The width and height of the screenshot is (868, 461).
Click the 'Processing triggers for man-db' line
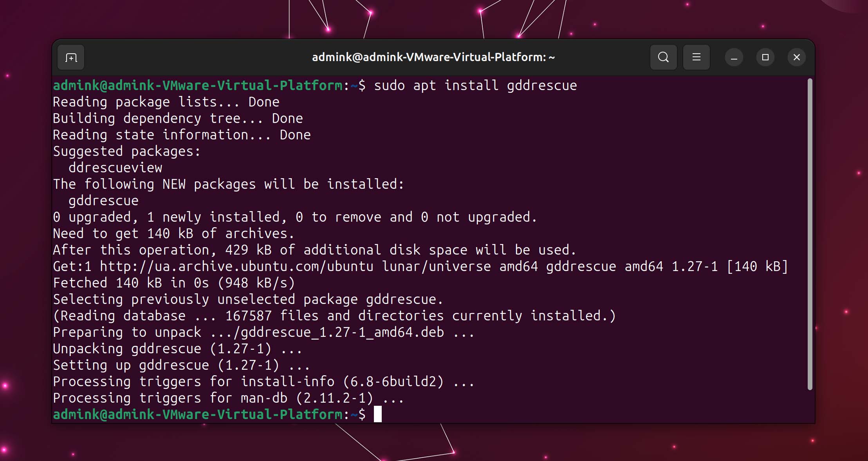click(227, 398)
